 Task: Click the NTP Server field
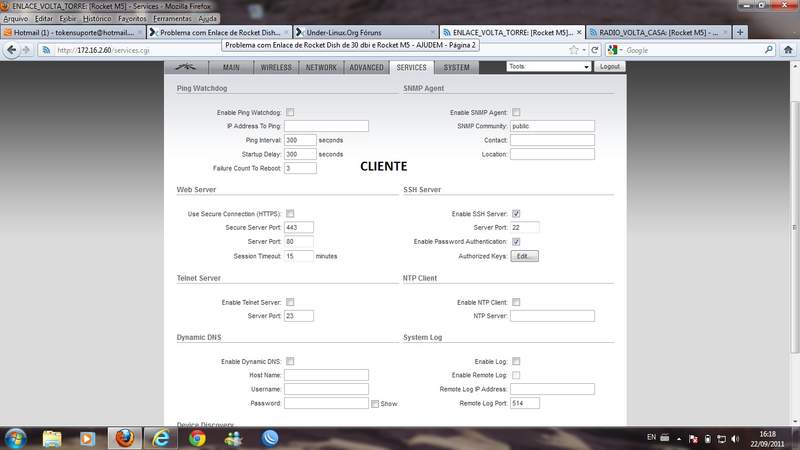tap(552, 316)
